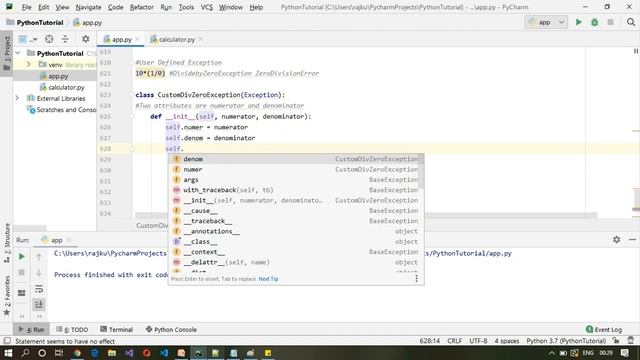
Task: Open Chrome from the taskbar
Action: coord(77,353)
